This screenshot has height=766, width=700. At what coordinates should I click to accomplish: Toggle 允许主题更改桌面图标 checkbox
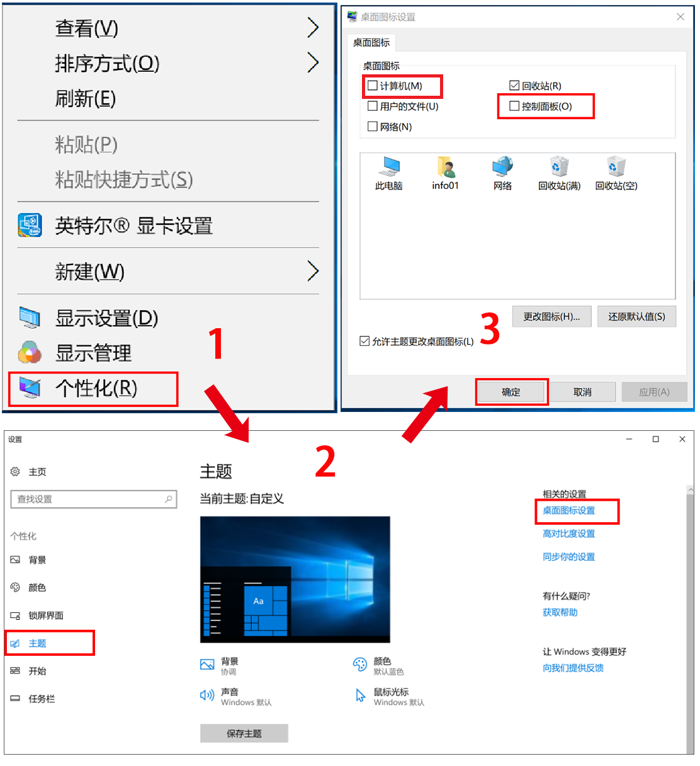(x=364, y=341)
